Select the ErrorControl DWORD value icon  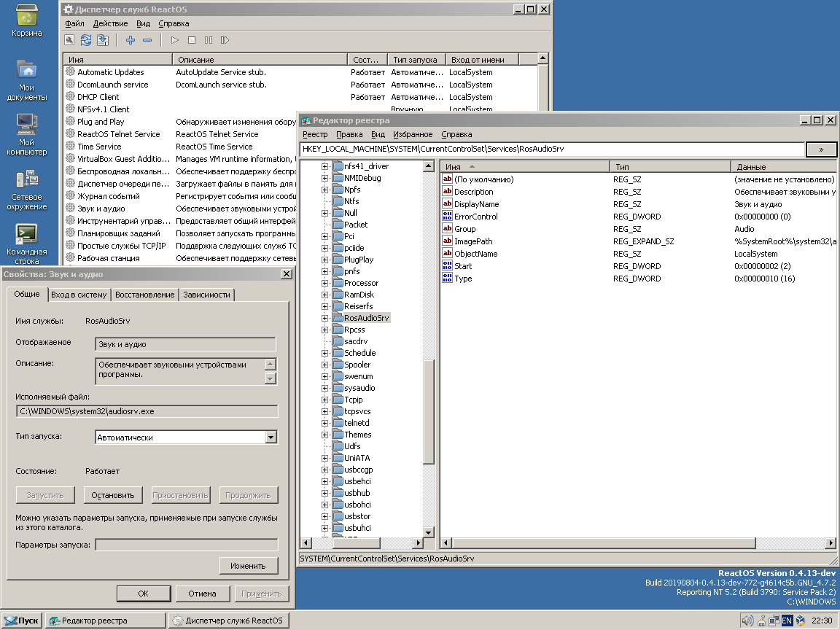coord(447,216)
